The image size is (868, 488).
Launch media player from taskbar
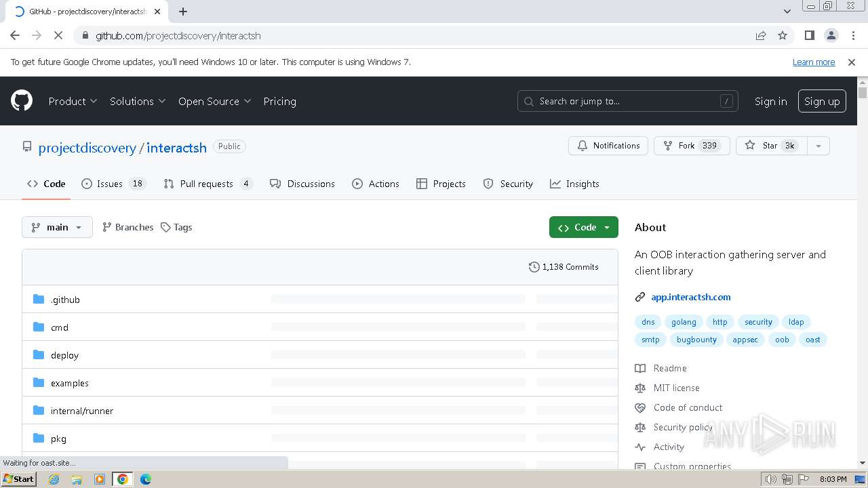point(100,479)
